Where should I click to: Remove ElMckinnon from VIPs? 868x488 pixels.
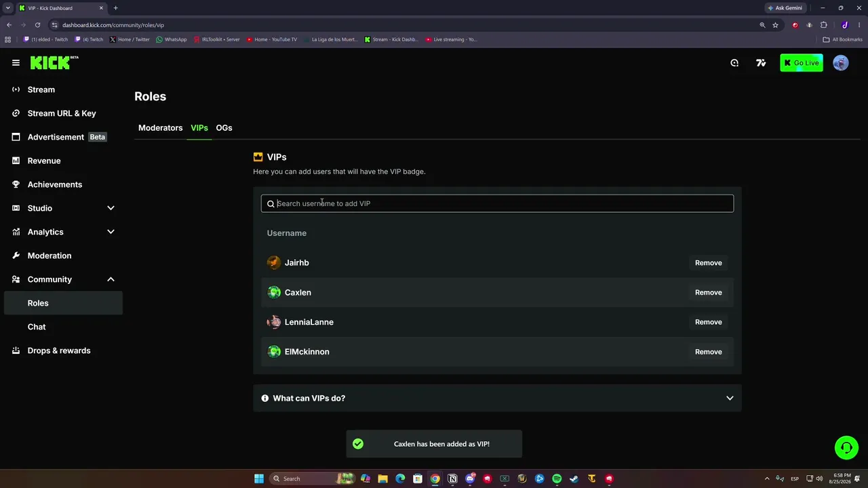pyautogui.click(x=708, y=352)
